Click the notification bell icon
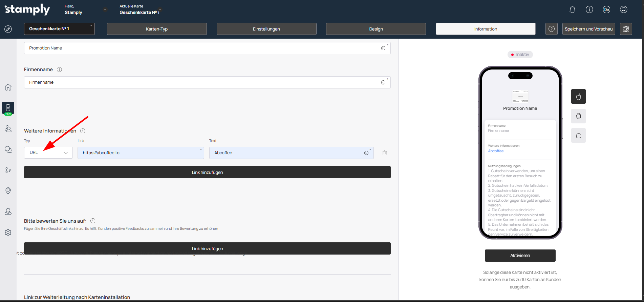 point(572,9)
